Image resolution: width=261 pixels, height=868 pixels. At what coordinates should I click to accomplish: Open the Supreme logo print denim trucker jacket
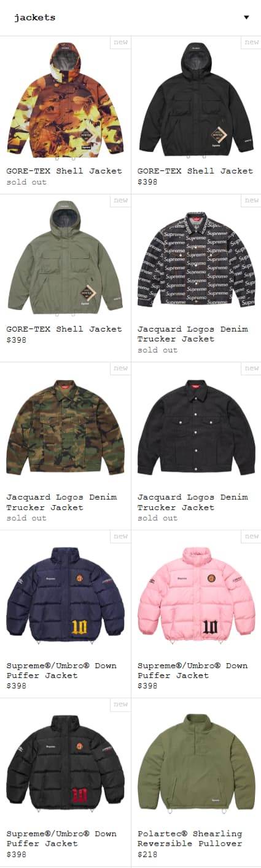tap(196, 258)
